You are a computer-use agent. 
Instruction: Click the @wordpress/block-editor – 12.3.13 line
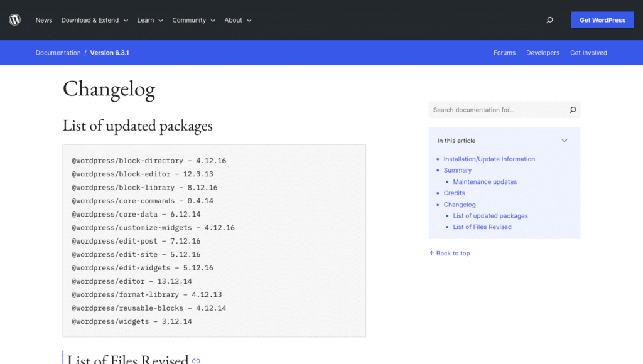143,174
